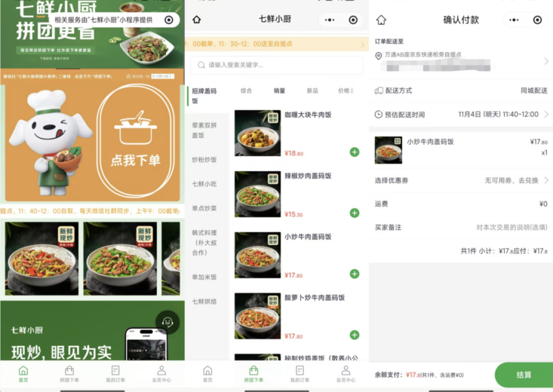Add 辣椒炒肉盖码饭 to cart via plus
Viewport: 553px width, 392px height.
(355, 213)
